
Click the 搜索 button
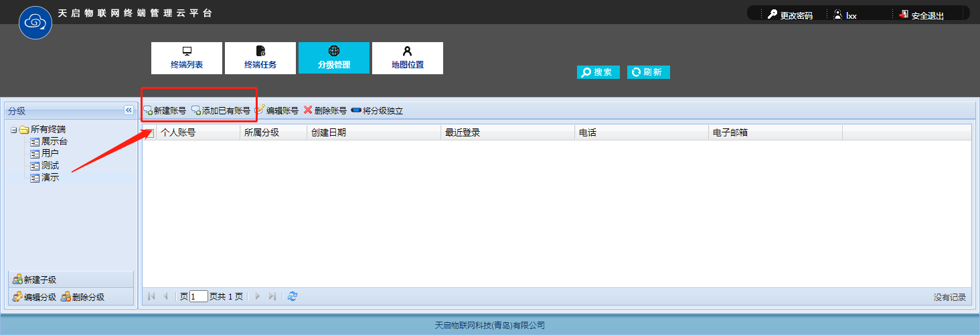[598, 72]
